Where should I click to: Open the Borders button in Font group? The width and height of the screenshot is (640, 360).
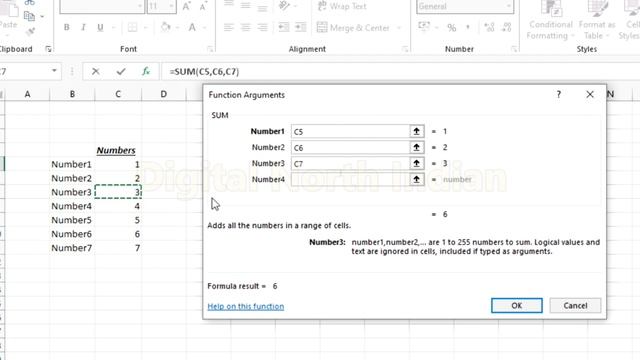pos(133,27)
